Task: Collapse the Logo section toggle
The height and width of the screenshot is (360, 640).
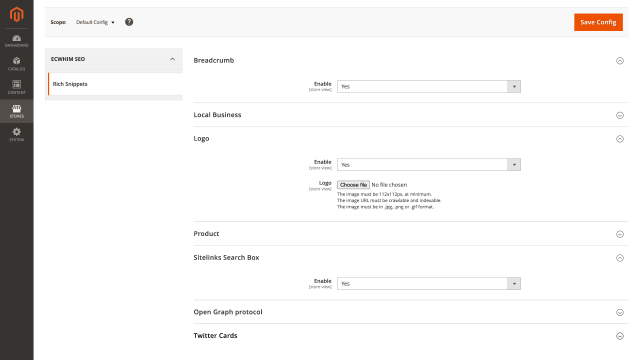Action: 620,139
